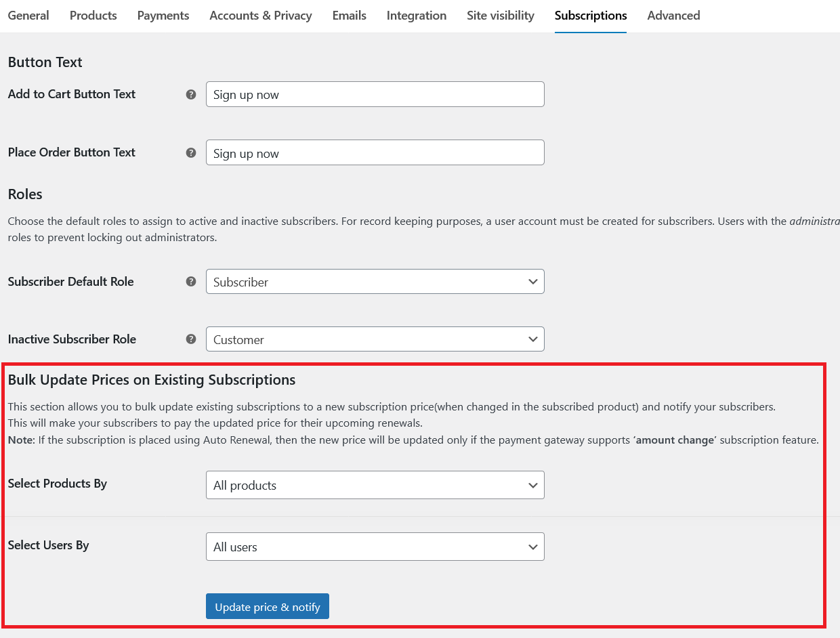Image resolution: width=840 pixels, height=638 pixels.
Task: Click inside the Add to Cart Button Text field
Action: pos(375,94)
